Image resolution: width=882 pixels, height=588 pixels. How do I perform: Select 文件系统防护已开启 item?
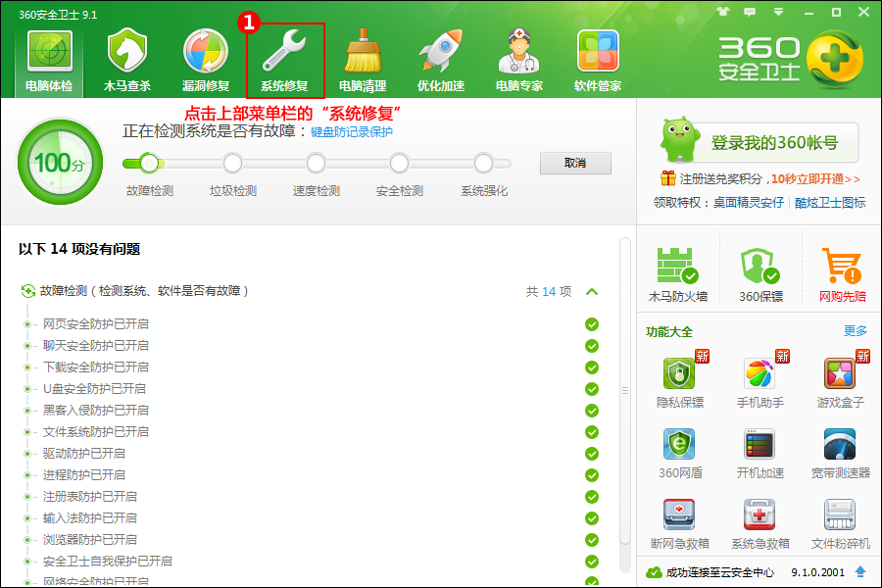[96, 432]
